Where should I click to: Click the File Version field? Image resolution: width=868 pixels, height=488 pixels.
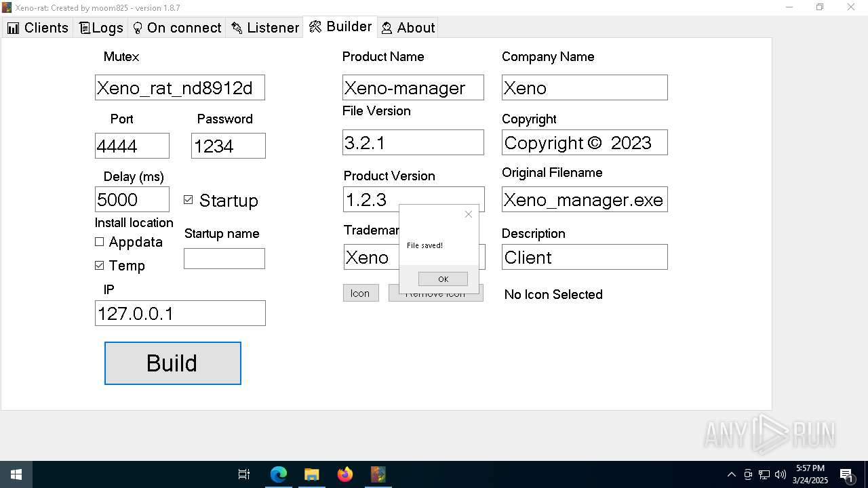pyautogui.click(x=413, y=142)
